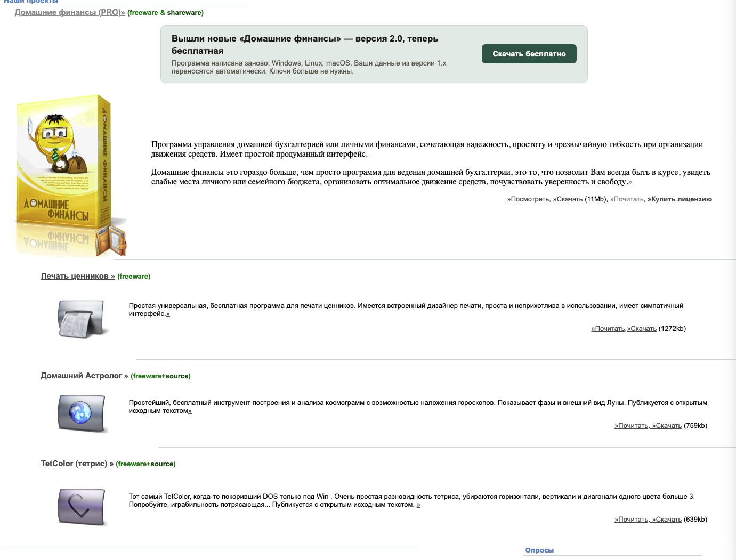Viewport: 736px width, 560px height.
Task: Click the '(freeware & shareware)' label
Action: click(x=165, y=13)
